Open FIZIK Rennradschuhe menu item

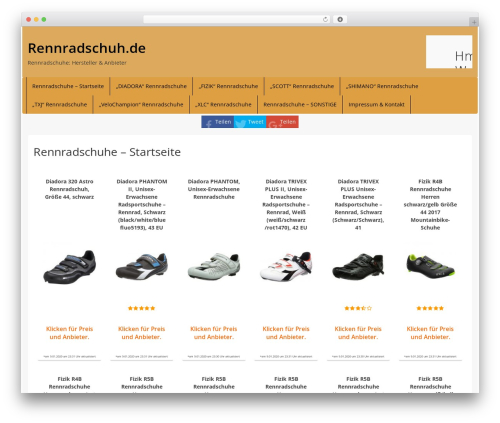coord(228,86)
